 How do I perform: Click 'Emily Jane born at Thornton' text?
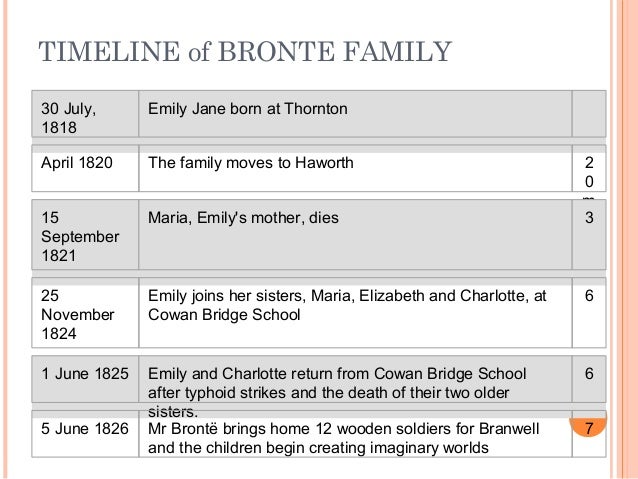247,108
